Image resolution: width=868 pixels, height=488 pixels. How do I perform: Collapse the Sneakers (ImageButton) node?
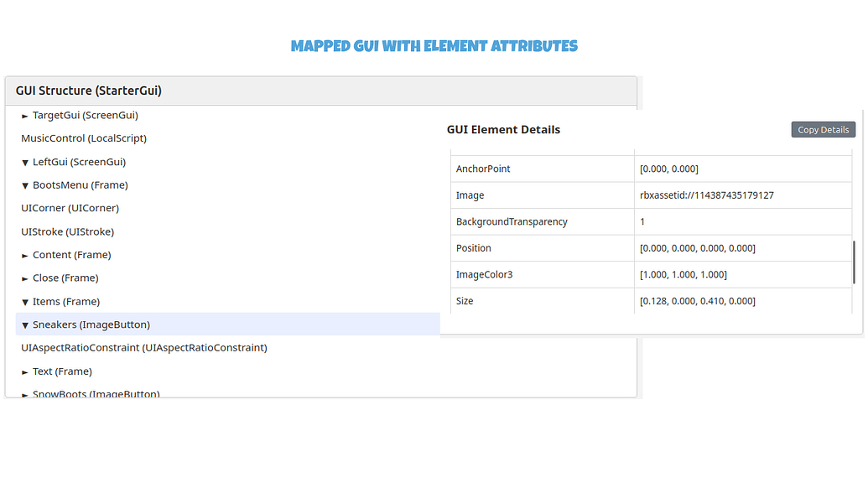point(25,324)
